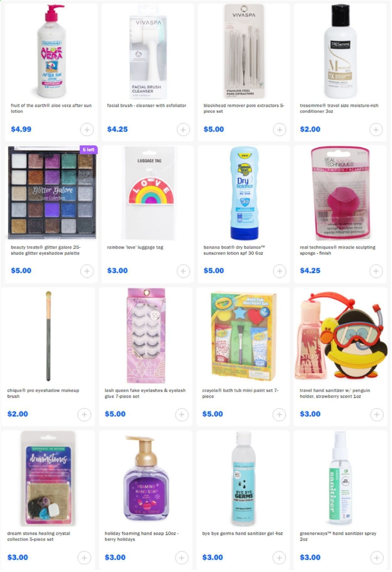The image size is (392, 572).
Task: View the Vivaspa Pore Extractors product image
Action: [244, 51]
